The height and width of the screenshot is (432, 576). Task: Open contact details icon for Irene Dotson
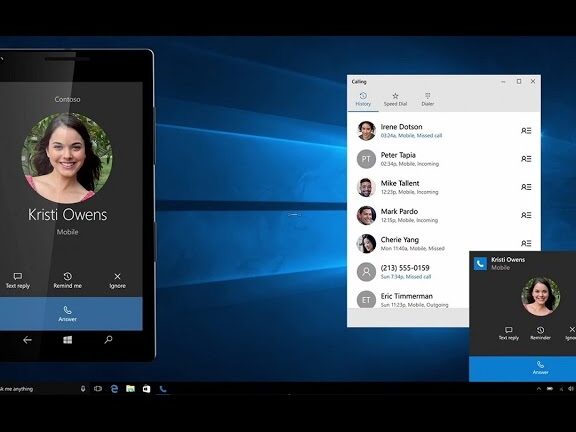526,131
